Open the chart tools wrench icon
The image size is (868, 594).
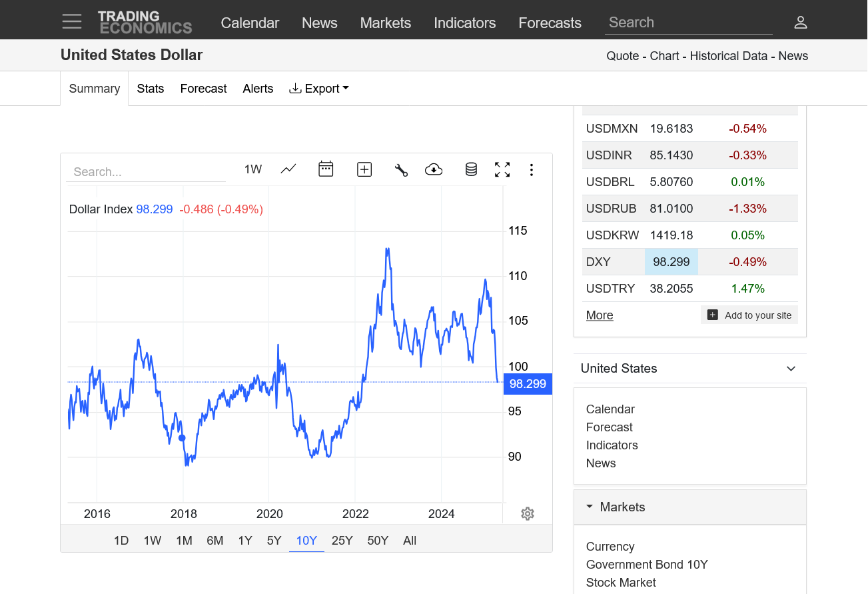(401, 170)
